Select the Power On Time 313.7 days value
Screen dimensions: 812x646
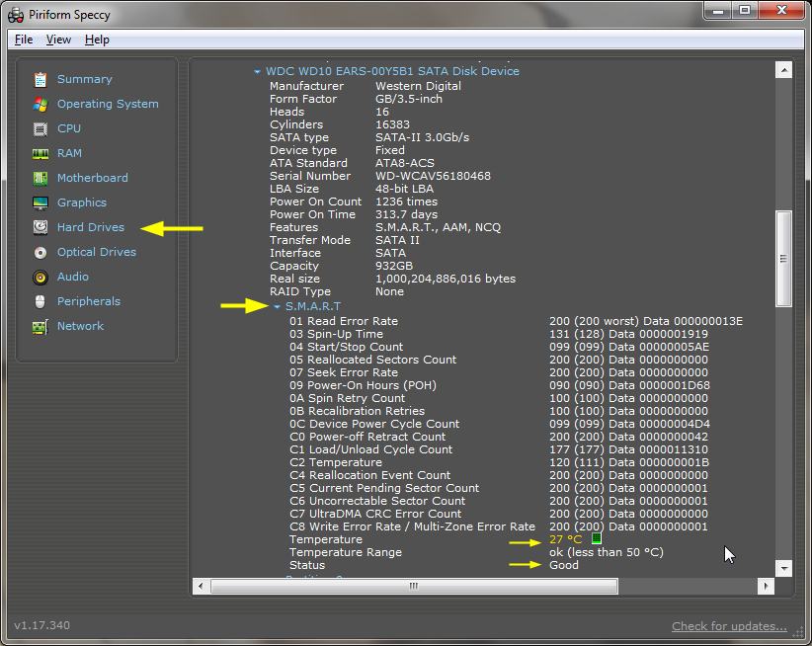point(407,214)
